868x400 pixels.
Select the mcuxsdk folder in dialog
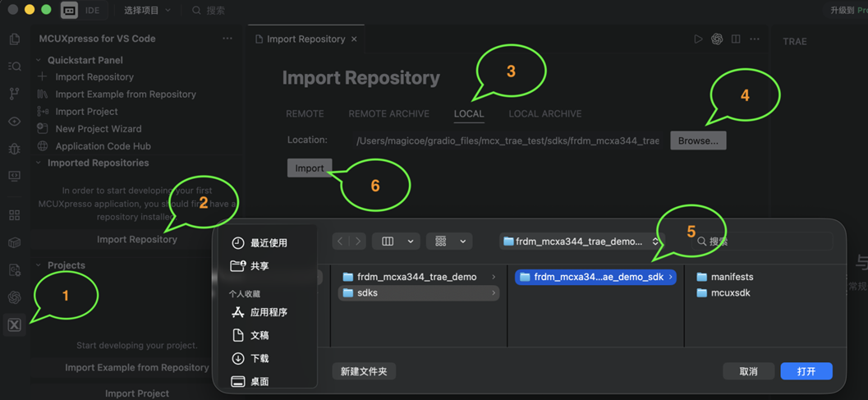(723, 292)
